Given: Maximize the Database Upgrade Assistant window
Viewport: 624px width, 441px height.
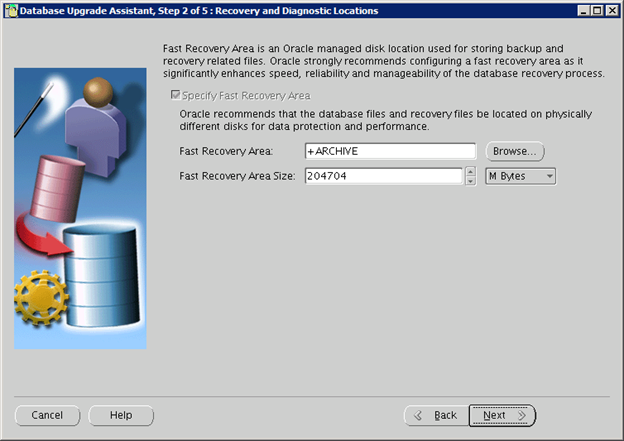Looking at the screenshot, I should click(597, 11).
